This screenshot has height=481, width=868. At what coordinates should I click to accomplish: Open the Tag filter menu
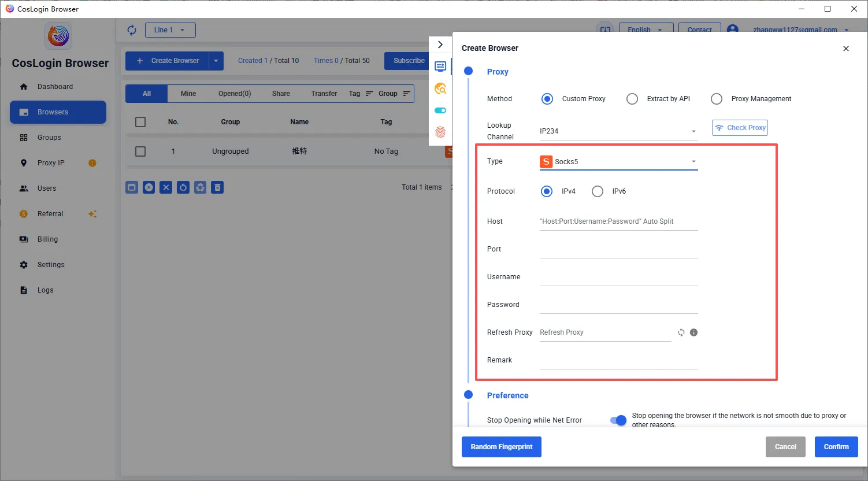pyautogui.click(x=361, y=94)
